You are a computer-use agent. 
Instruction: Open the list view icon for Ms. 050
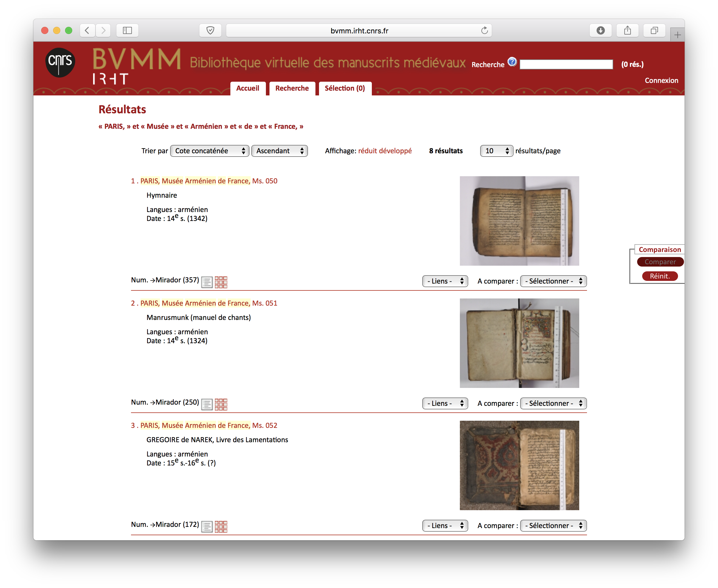[x=207, y=282]
